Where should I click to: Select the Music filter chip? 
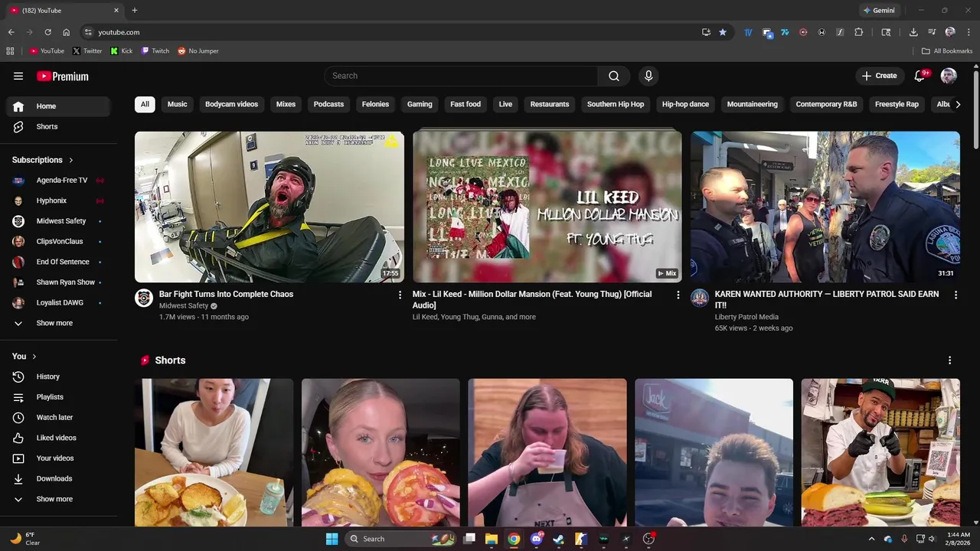tap(178, 104)
